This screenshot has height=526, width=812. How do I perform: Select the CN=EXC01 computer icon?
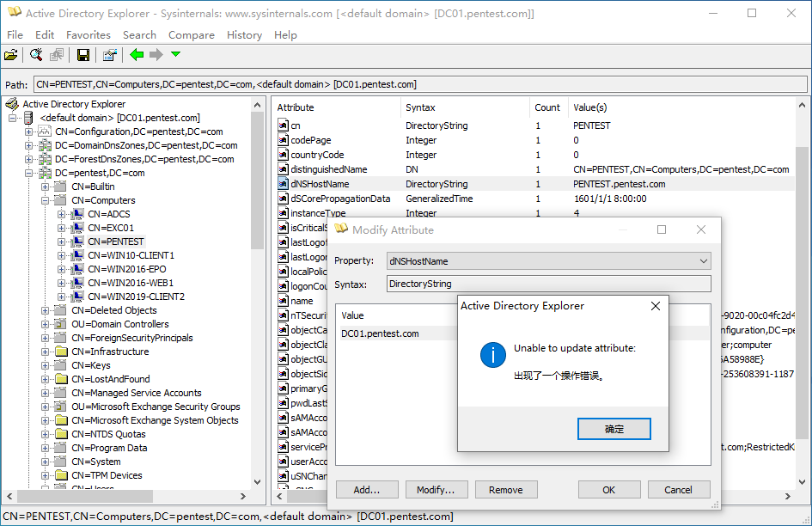77,228
